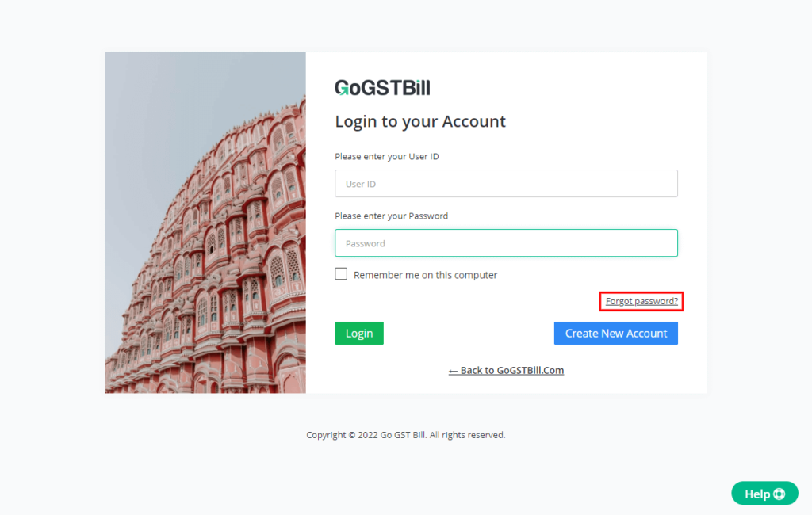812x515 pixels.
Task: Enable Remember me on this computer
Action: click(x=341, y=273)
